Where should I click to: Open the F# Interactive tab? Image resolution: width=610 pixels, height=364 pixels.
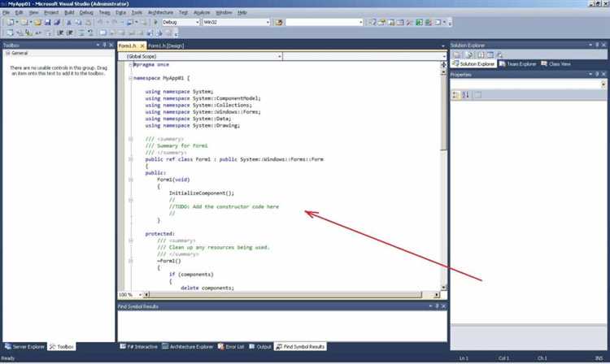pos(138,346)
